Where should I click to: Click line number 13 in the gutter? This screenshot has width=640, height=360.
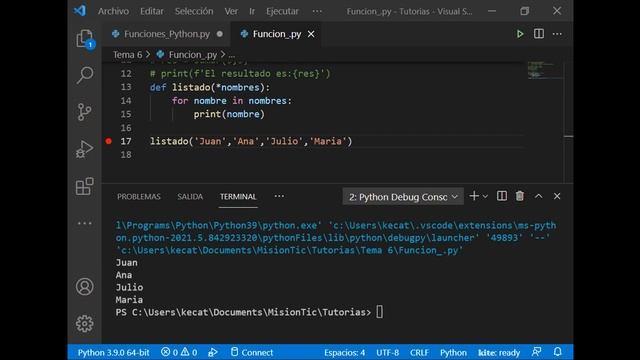(126, 87)
